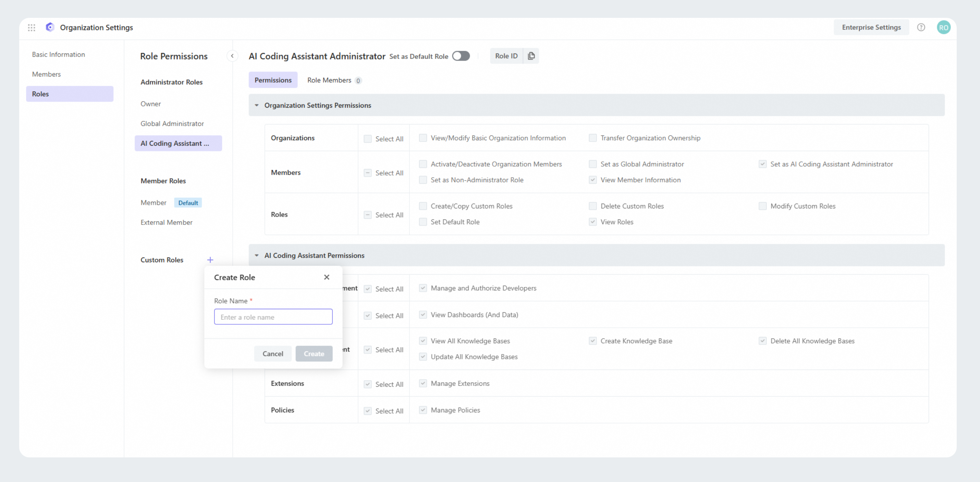Tick the Set as Global Administrator checkbox
Screen dimensions: 980x482
[592, 164]
